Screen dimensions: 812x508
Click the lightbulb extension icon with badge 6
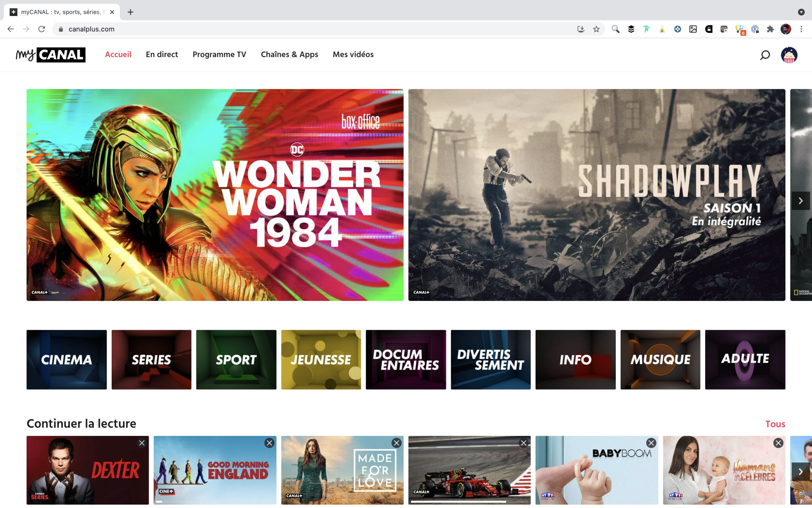(740, 30)
